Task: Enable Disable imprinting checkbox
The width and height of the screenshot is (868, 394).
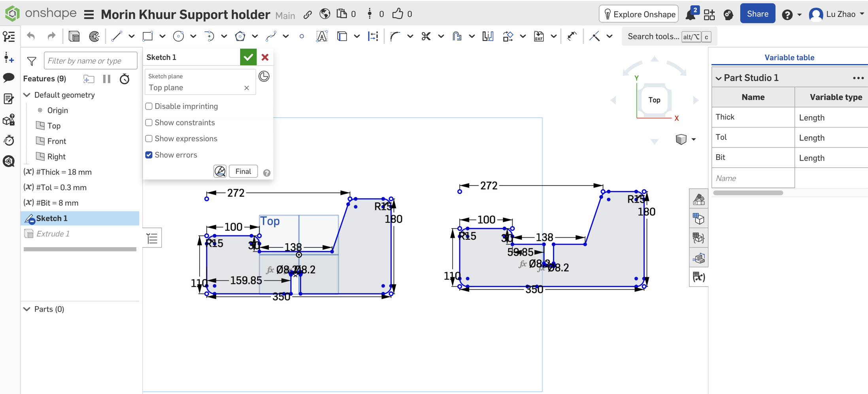Action: click(149, 106)
